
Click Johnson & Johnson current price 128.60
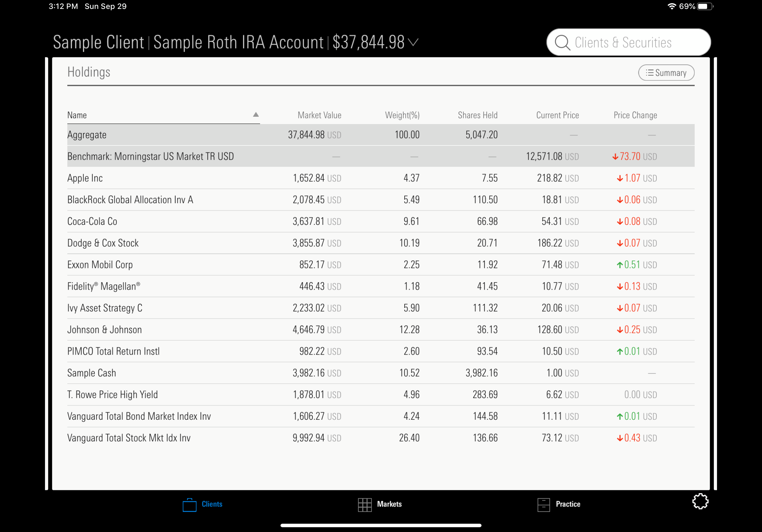click(x=549, y=330)
